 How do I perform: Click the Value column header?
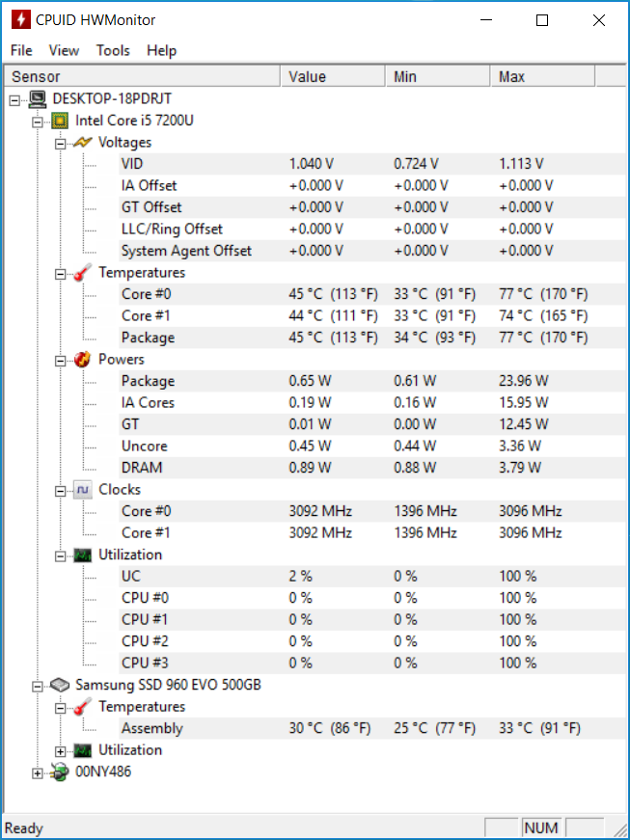(x=333, y=76)
